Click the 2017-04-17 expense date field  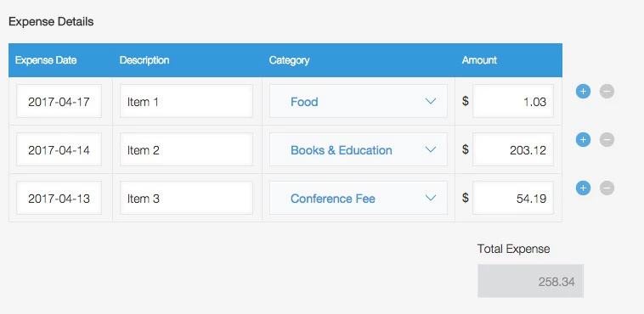tap(59, 101)
